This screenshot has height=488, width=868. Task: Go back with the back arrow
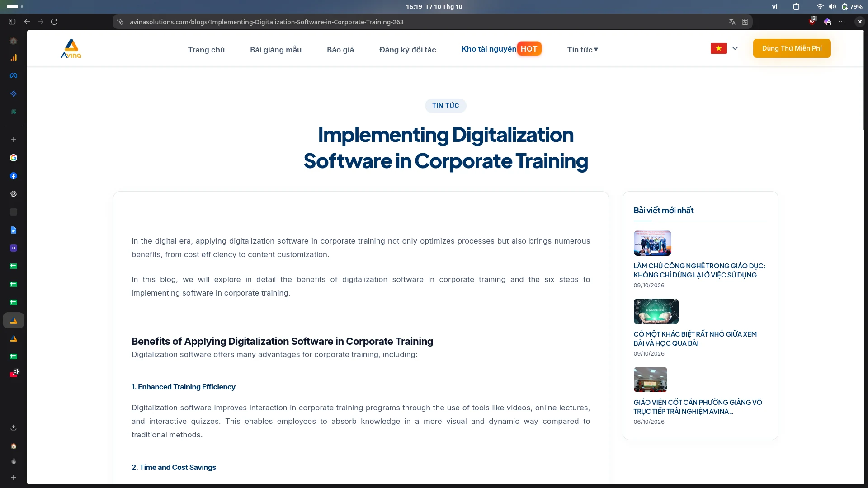click(x=27, y=22)
